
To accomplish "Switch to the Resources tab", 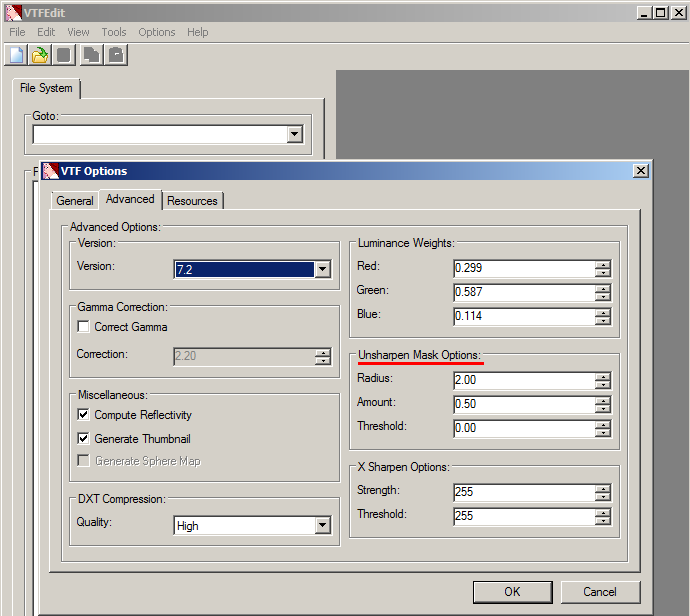I will click(x=192, y=201).
